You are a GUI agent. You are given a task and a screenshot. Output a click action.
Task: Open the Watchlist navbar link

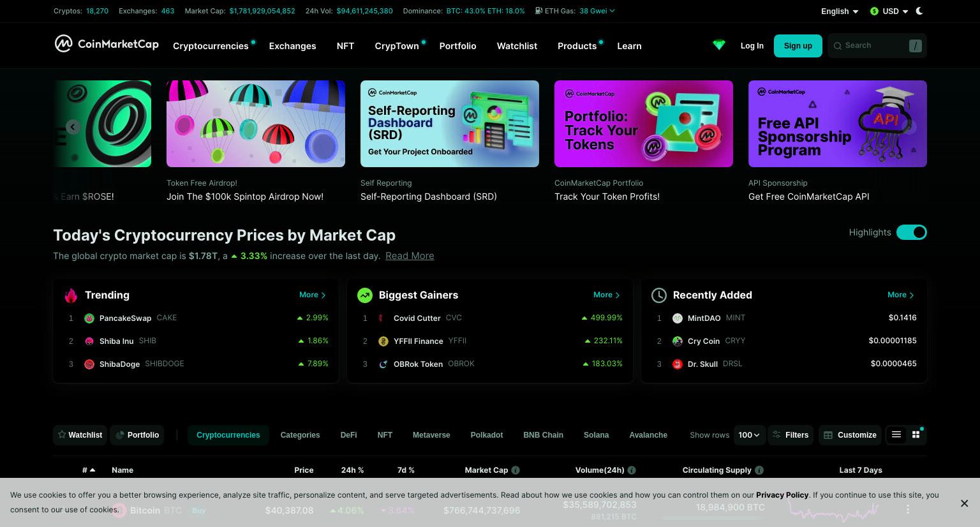pyautogui.click(x=517, y=46)
